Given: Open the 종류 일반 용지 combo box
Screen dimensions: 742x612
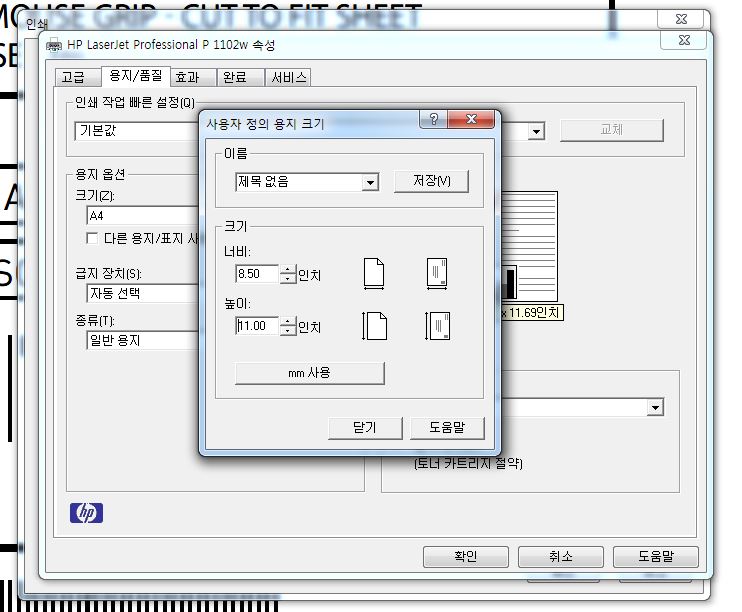Looking at the screenshot, I should pyautogui.click(x=143, y=340).
